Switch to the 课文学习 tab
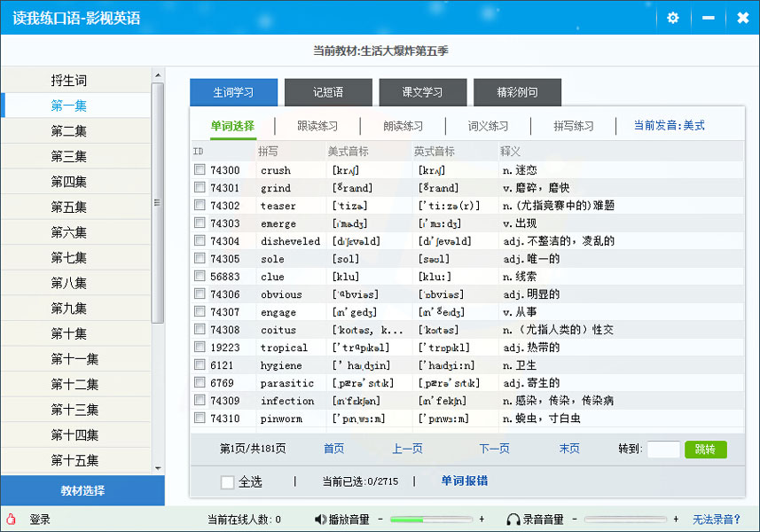Screen dimensions: 760x532 (x=423, y=92)
